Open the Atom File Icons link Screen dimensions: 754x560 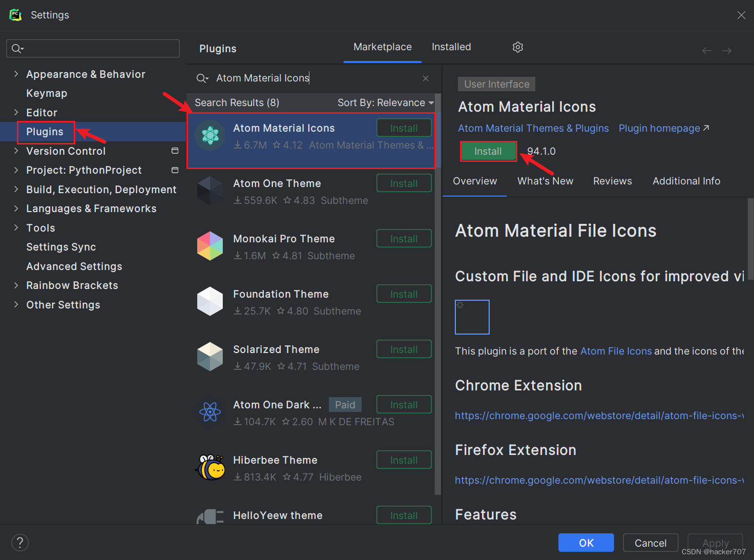click(616, 351)
